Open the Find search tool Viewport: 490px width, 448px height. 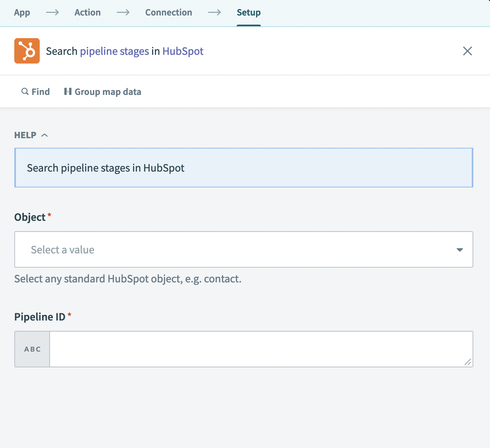click(35, 91)
